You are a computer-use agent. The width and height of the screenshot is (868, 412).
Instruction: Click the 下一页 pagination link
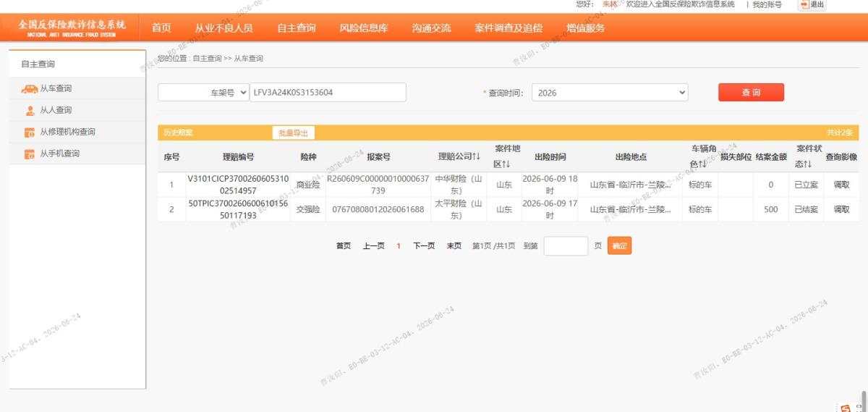424,246
